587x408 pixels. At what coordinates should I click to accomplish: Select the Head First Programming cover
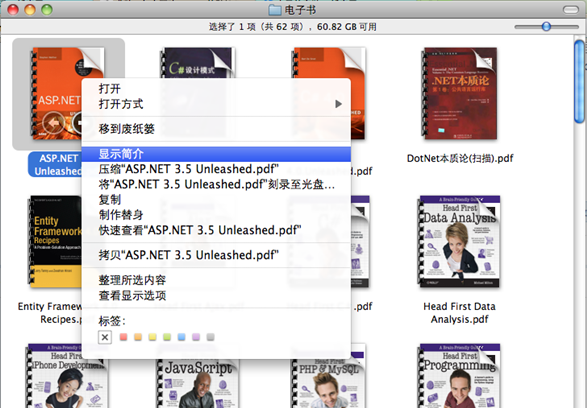click(x=459, y=376)
